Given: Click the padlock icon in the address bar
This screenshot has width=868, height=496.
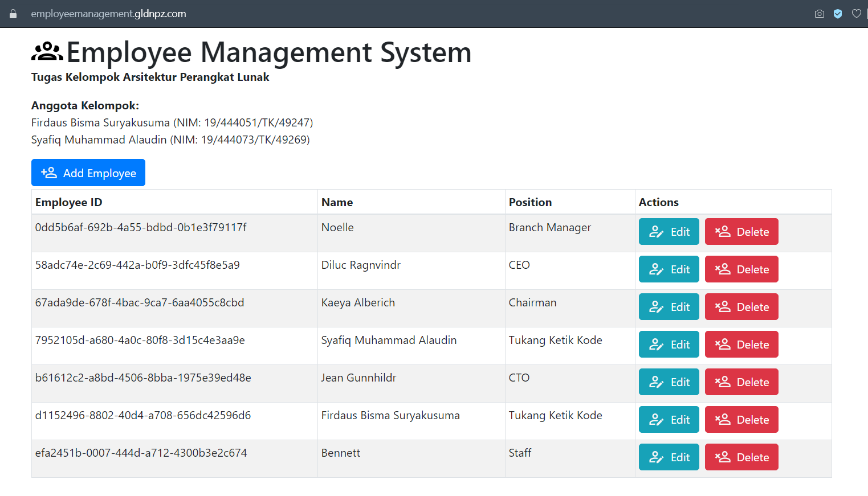Looking at the screenshot, I should pos(13,13).
